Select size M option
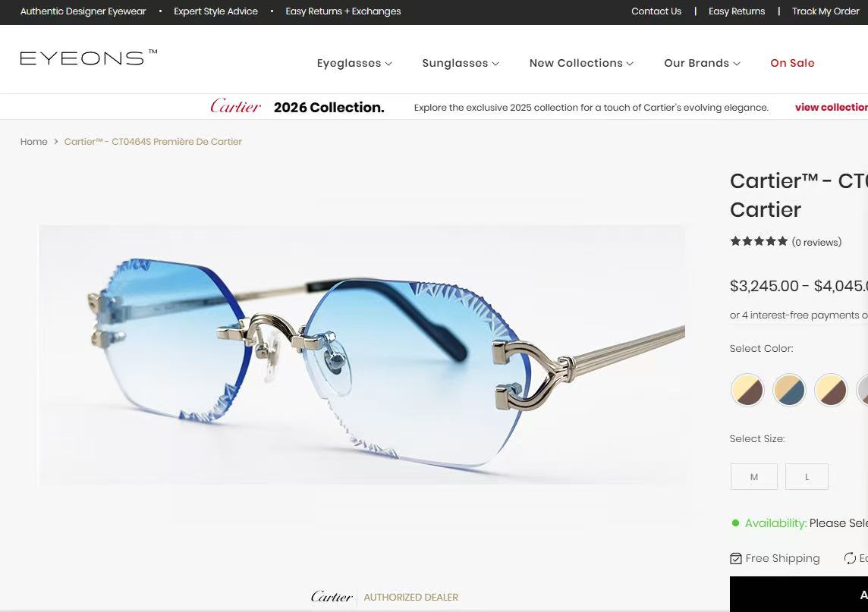This screenshot has height=612, width=868. (x=754, y=476)
